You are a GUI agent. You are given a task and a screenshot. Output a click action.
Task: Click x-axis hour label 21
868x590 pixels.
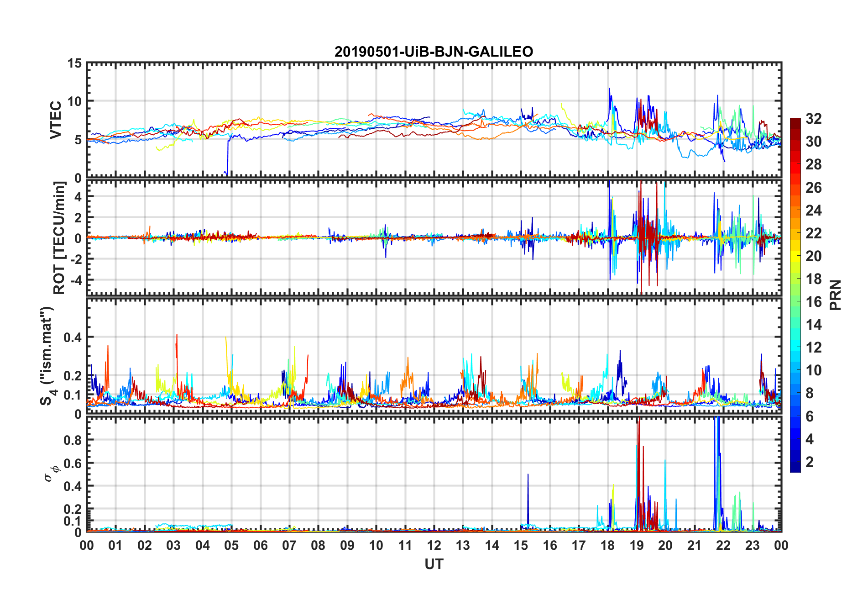pyautogui.click(x=695, y=545)
